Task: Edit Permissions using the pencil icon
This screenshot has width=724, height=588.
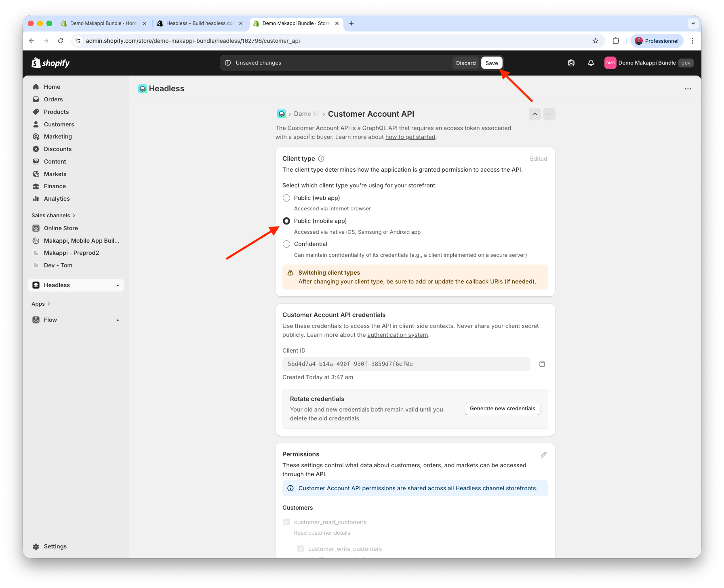Action: [543, 455]
